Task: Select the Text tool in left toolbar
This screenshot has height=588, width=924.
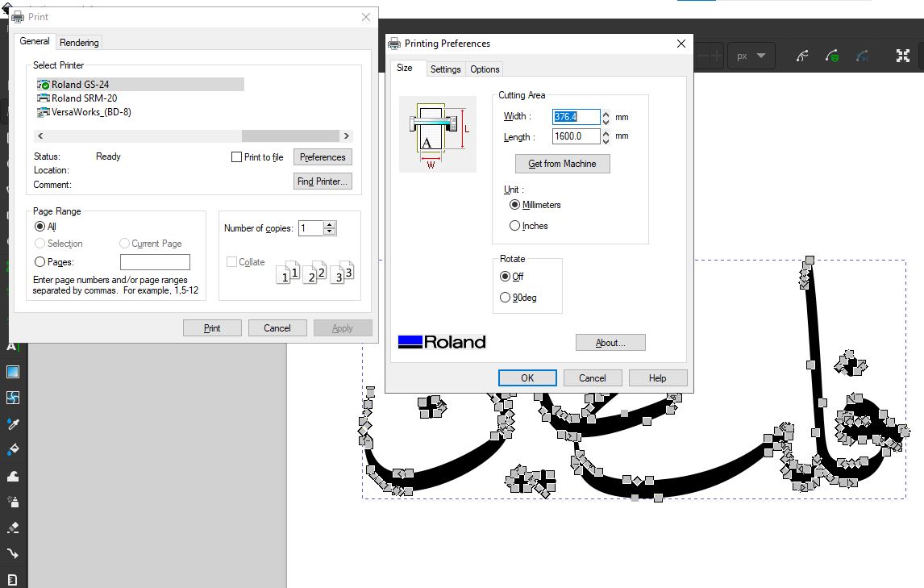Action: pos(12,346)
